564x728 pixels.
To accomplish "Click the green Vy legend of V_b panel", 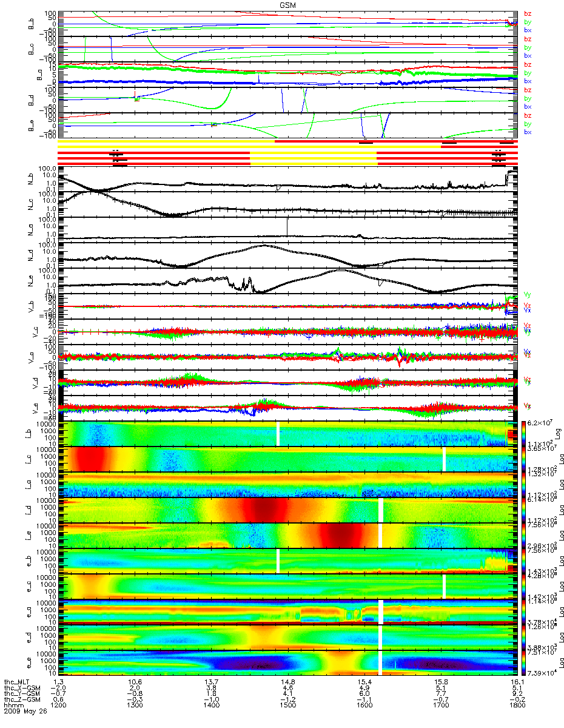I will click(527, 295).
